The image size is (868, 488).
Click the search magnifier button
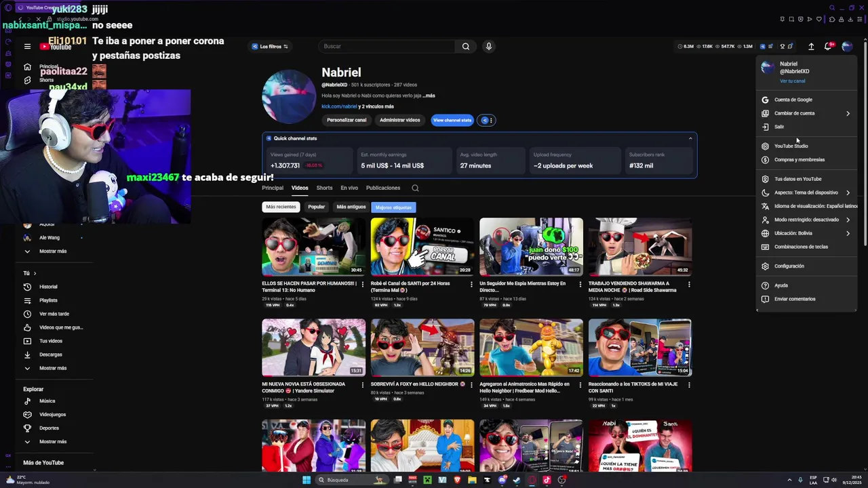point(466,46)
